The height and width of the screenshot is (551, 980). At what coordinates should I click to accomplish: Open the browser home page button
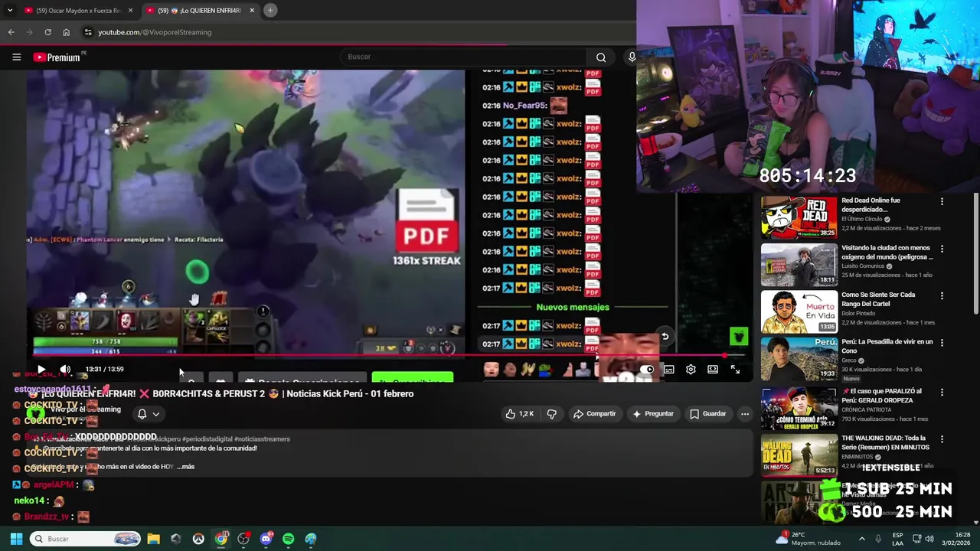[67, 32]
